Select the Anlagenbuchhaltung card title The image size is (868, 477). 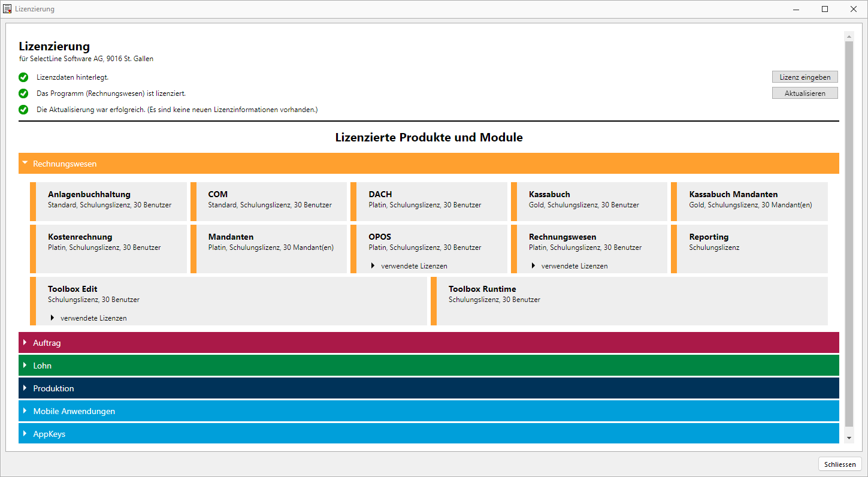click(89, 194)
